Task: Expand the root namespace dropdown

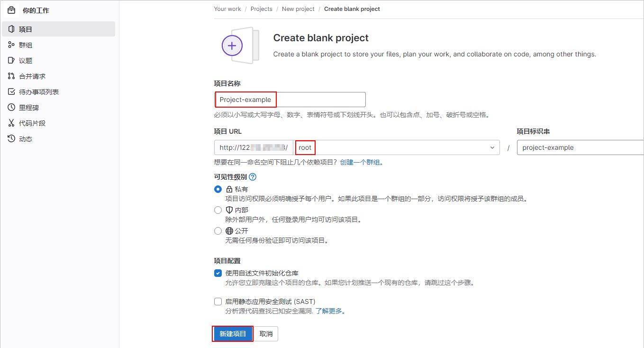Action: [491, 147]
